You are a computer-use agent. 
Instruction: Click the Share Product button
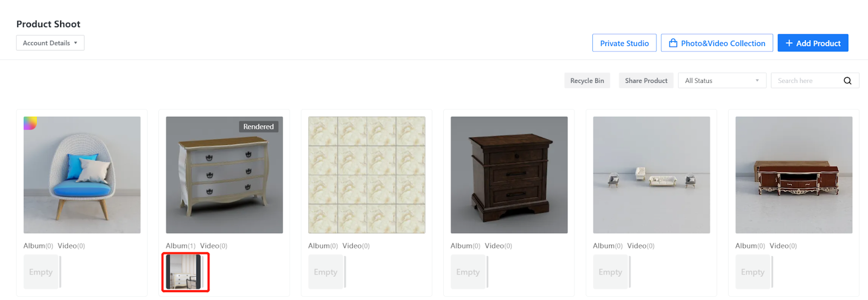pos(646,80)
